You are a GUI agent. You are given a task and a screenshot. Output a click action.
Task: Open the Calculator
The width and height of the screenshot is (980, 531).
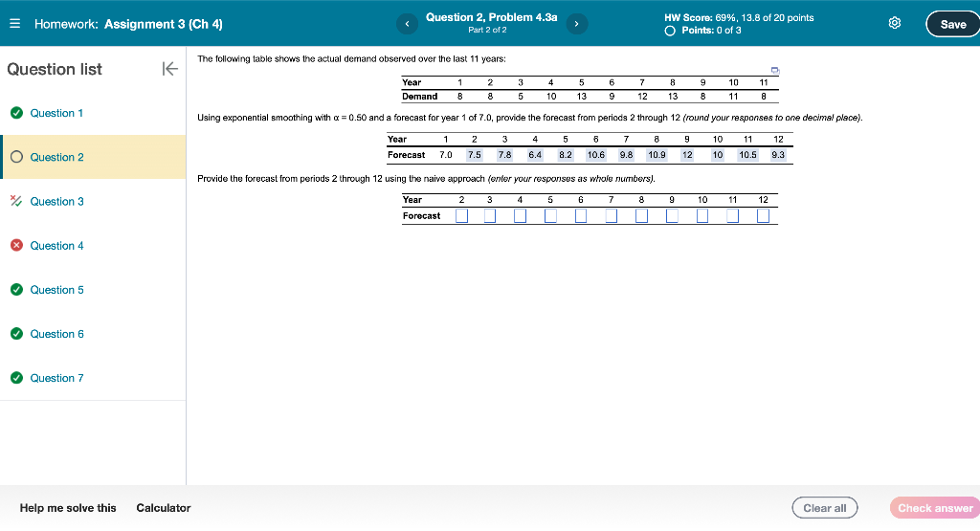coord(163,508)
